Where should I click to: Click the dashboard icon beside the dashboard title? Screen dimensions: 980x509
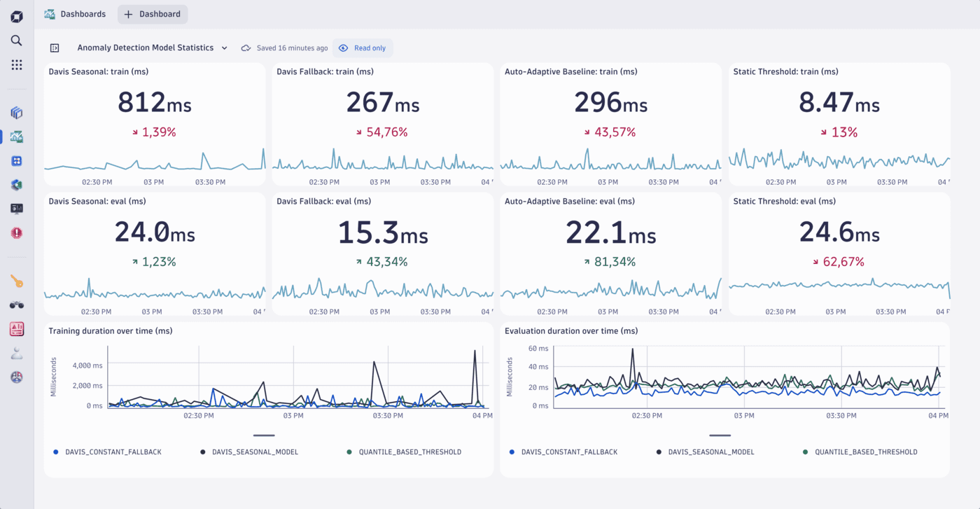[x=55, y=48]
